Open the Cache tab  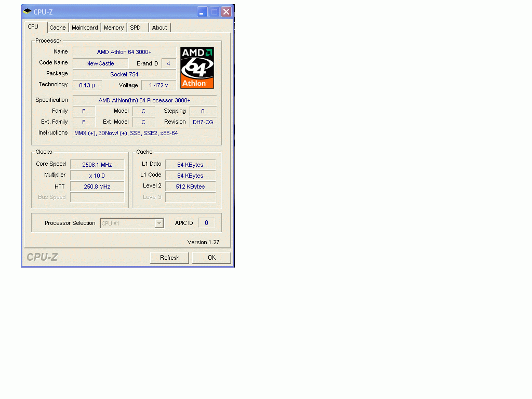(x=57, y=28)
